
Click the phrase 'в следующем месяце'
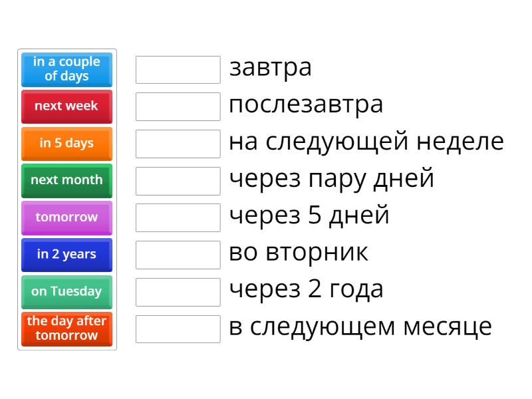click(360, 327)
